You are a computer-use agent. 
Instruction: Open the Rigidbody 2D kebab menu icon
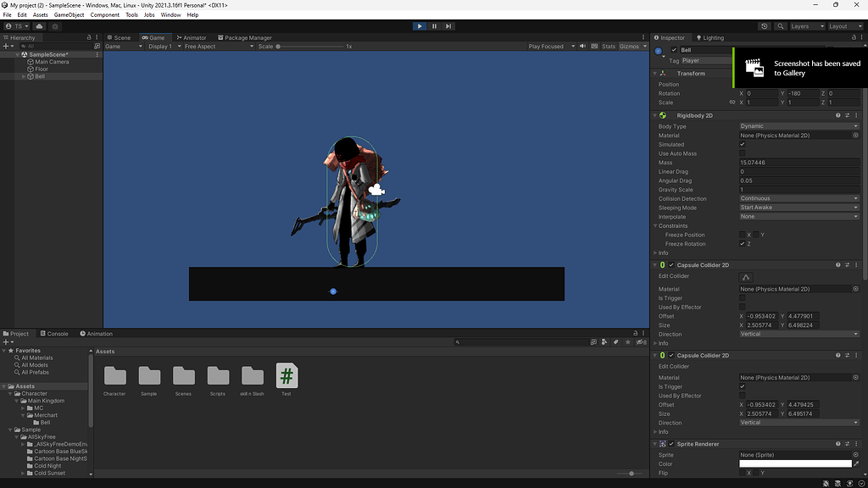855,115
